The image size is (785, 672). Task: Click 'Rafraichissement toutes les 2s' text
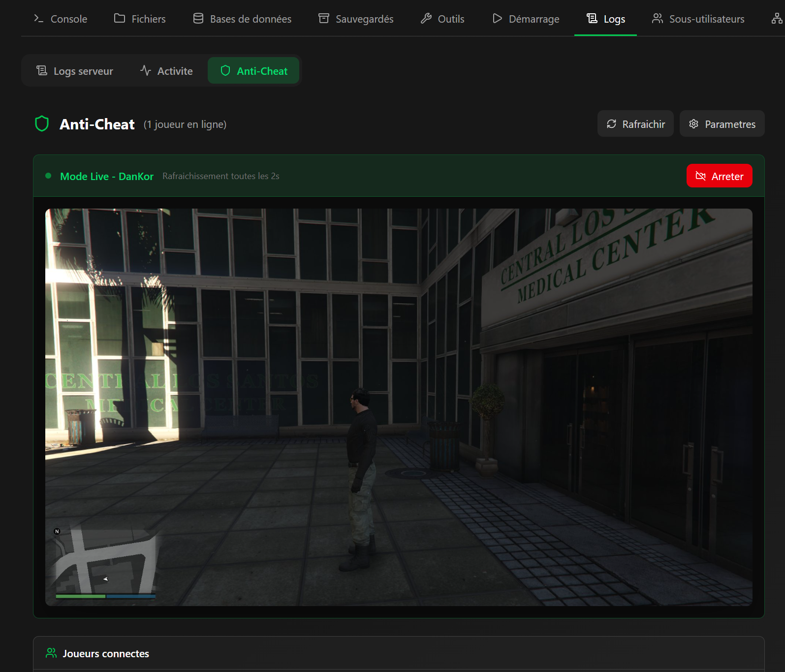(221, 176)
